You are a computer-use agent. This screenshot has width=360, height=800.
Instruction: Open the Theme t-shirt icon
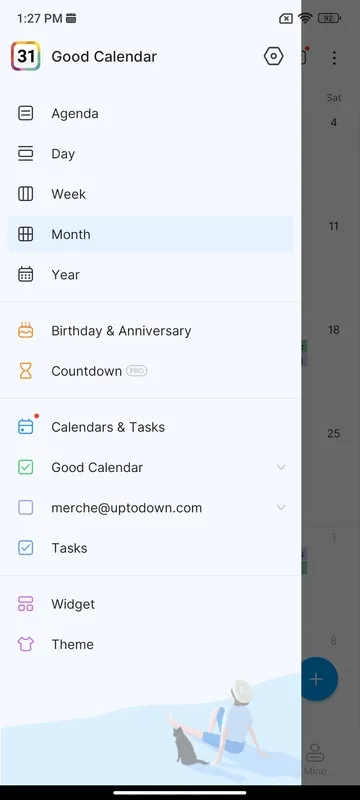[x=25, y=644]
